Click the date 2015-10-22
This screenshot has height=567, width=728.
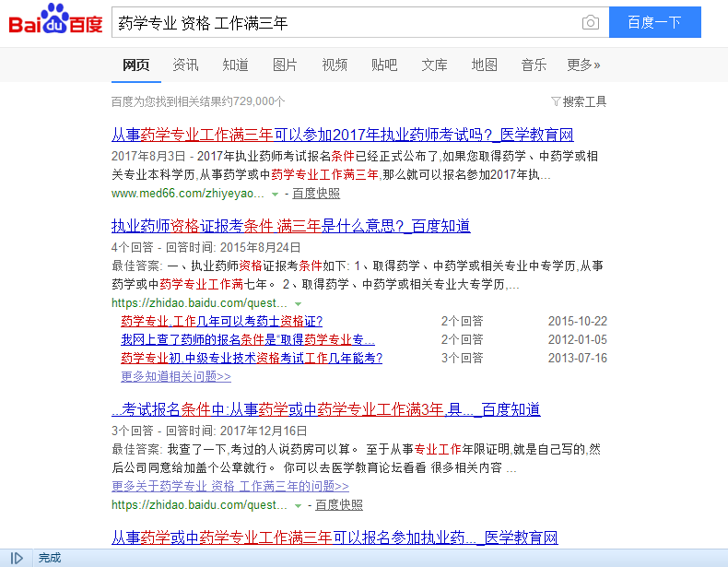578,321
